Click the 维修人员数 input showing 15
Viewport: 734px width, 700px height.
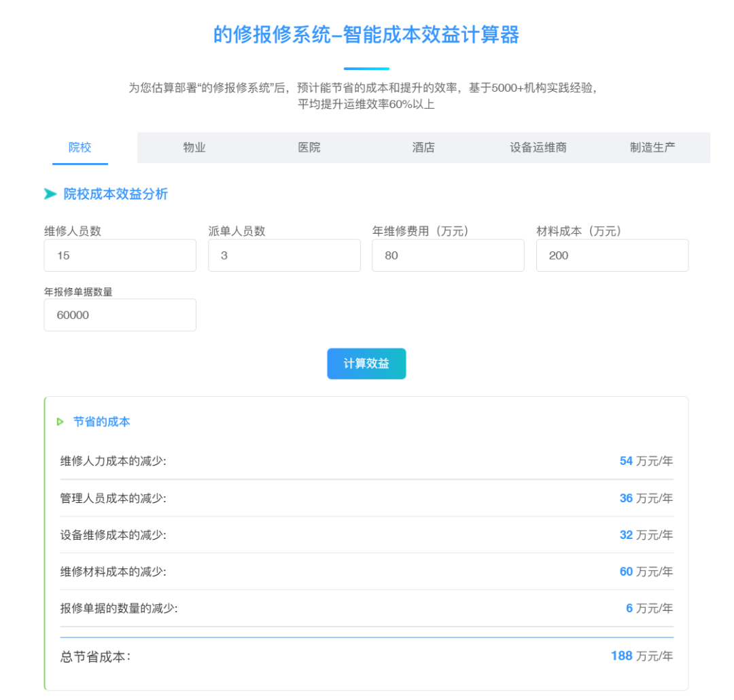[x=120, y=255]
